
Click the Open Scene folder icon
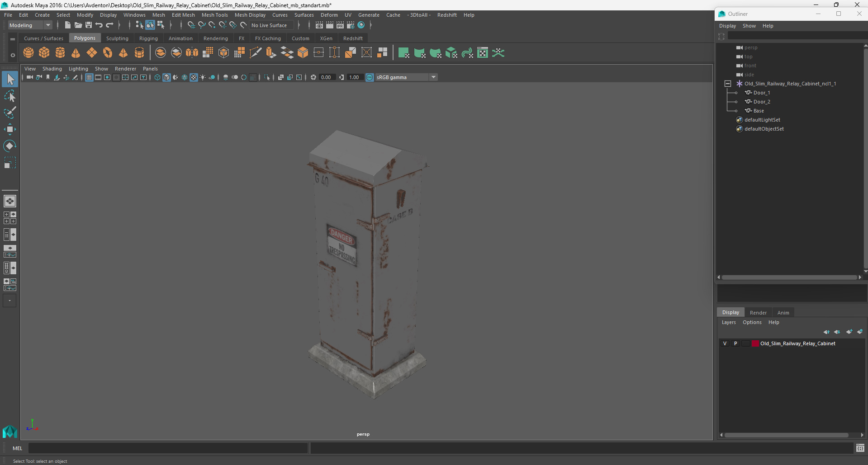78,25
